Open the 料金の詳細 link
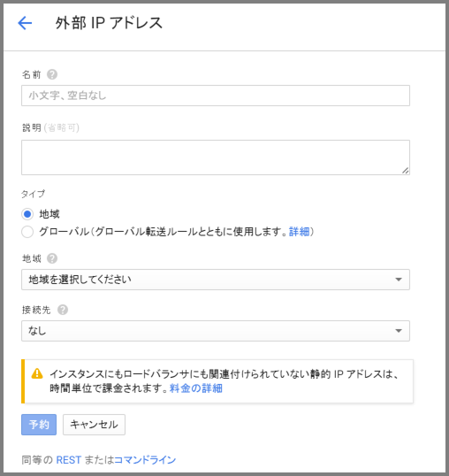Viewport: 449px width, 476px height. 196,388
